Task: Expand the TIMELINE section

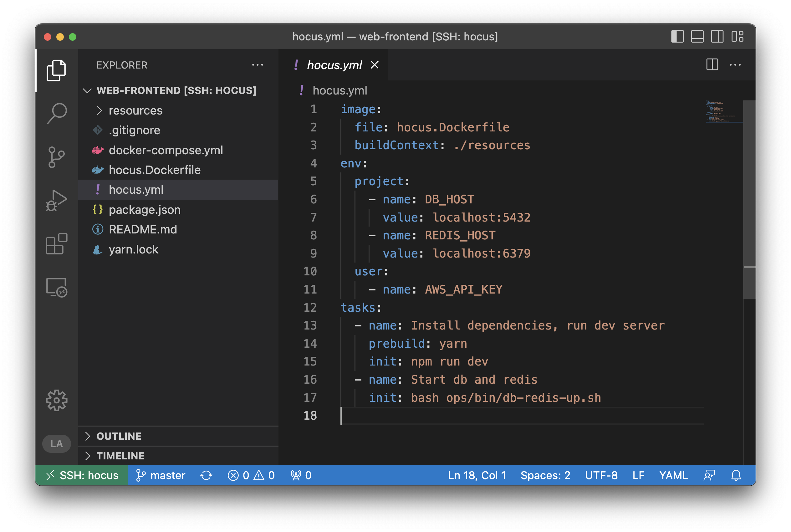Action: click(x=120, y=456)
